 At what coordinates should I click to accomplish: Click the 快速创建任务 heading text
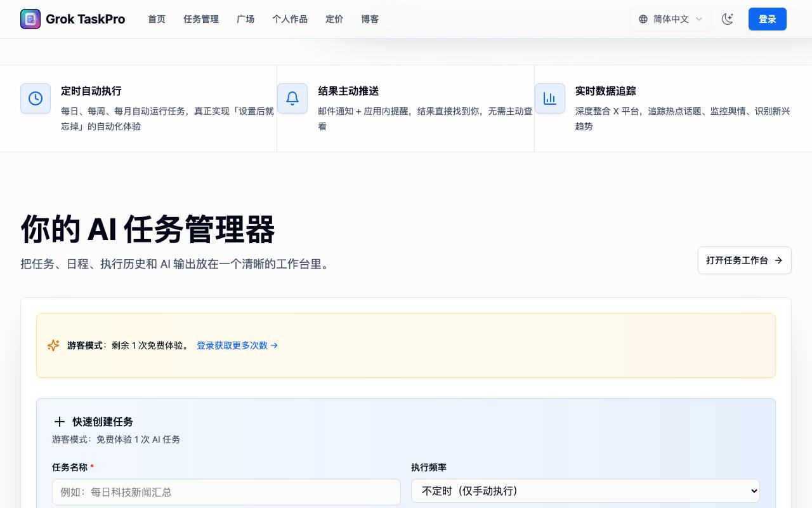click(103, 422)
